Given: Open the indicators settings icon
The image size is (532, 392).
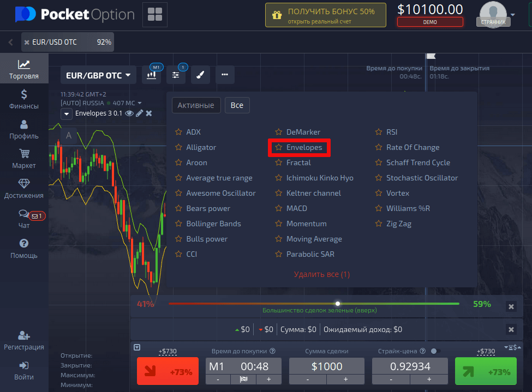Looking at the screenshot, I should (x=176, y=75).
